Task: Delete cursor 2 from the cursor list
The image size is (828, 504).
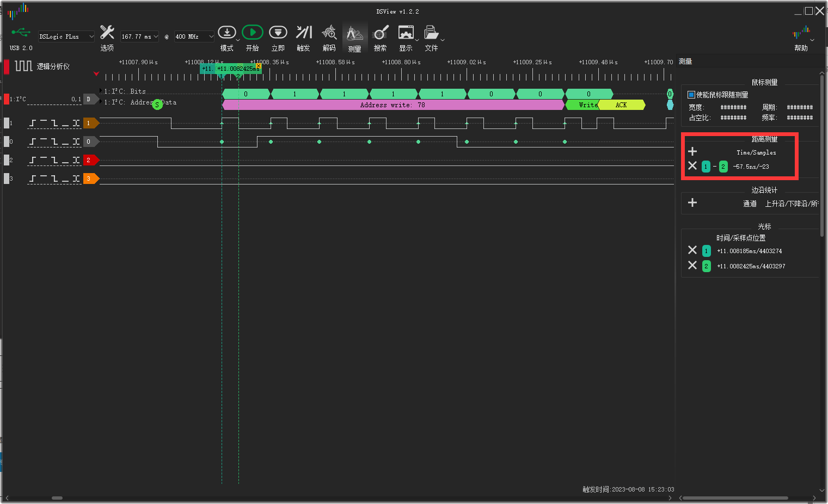Action: point(692,265)
